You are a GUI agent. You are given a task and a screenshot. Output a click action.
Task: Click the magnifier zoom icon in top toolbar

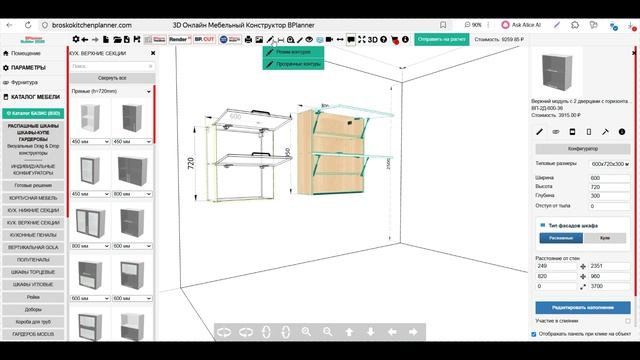[x=290, y=40]
